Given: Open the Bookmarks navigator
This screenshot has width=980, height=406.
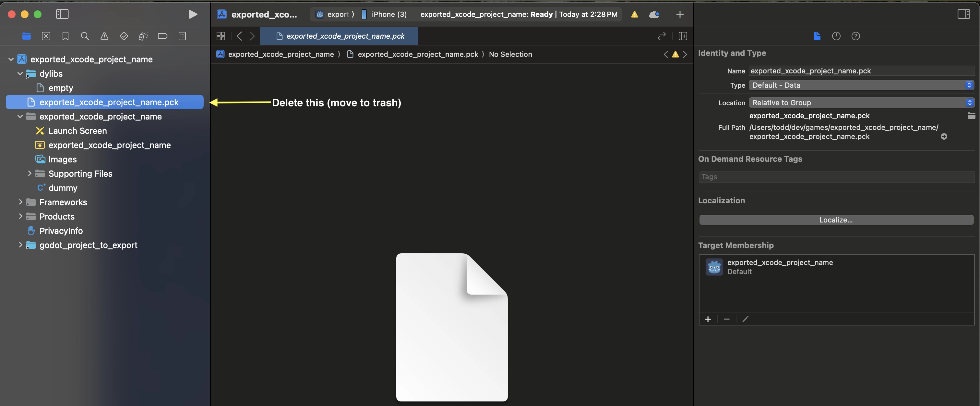Looking at the screenshot, I should coord(66,36).
